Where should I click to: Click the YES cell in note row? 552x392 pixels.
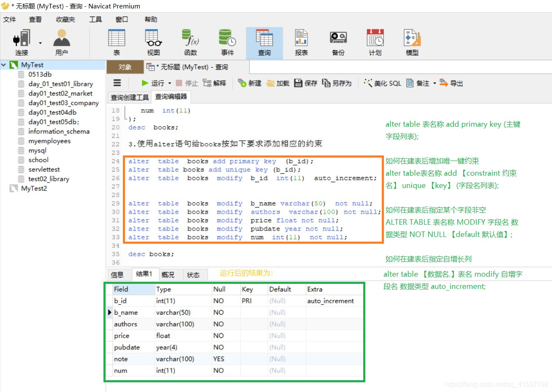[x=226, y=359]
